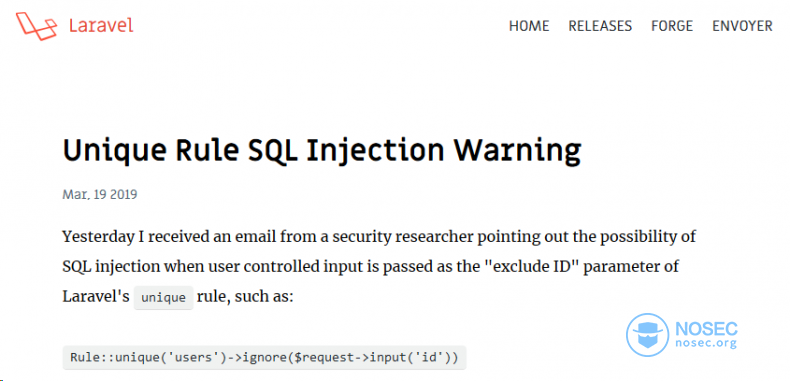
Task: Click "Laravel's" at the paragraph's third line
Action: (x=96, y=296)
